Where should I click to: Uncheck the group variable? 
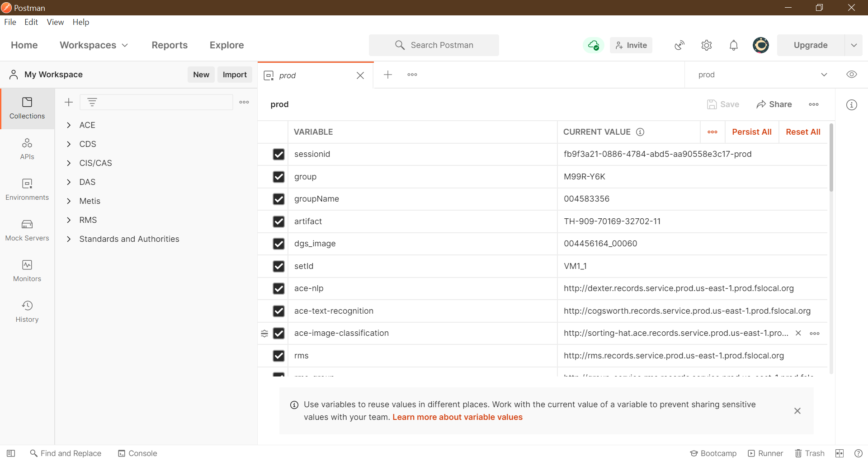279,177
